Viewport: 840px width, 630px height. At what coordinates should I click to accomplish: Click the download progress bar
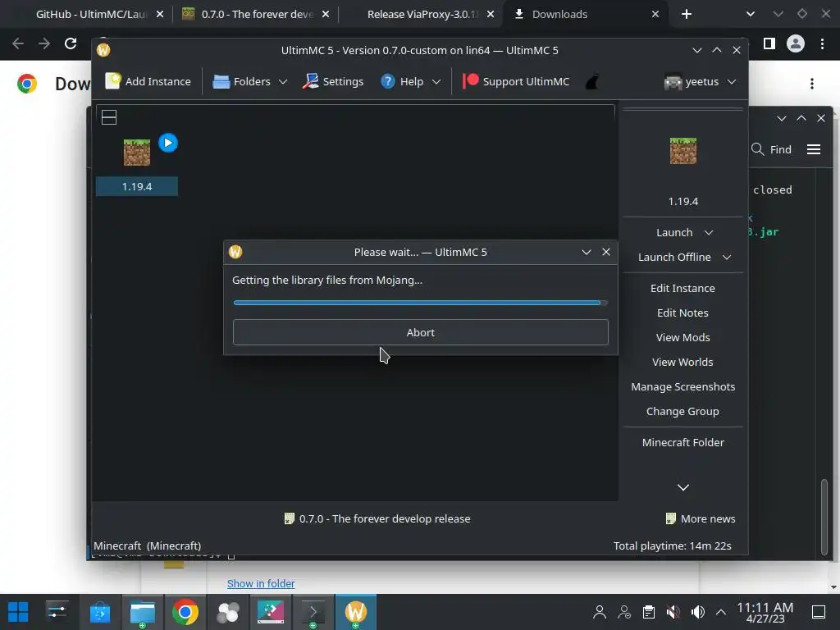pyautogui.click(x=421, y=303)
